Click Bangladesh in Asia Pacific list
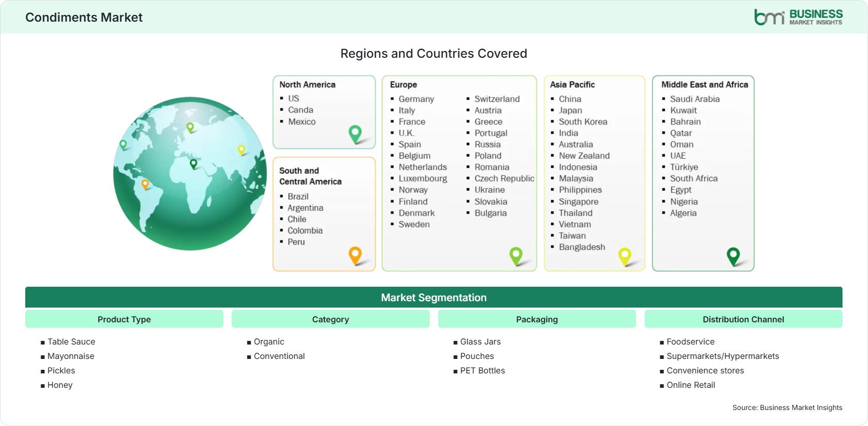868x426 pixels. [x=582, y=247]
